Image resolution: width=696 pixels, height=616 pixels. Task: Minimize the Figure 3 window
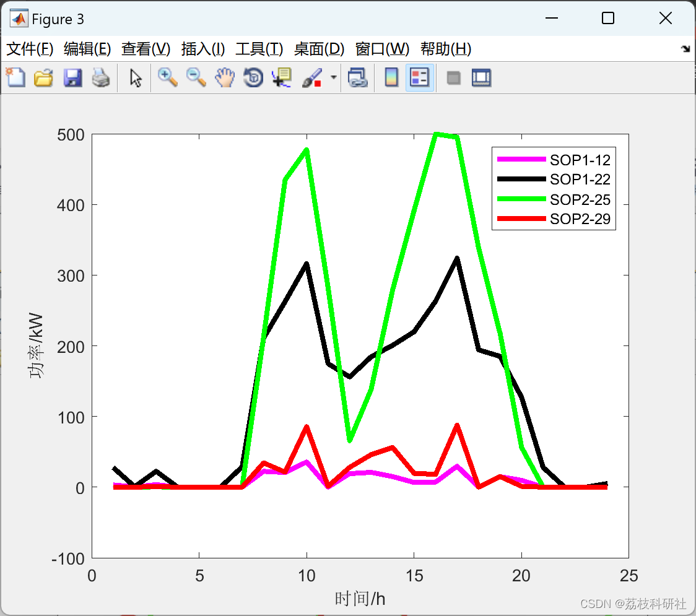[551, 18]
